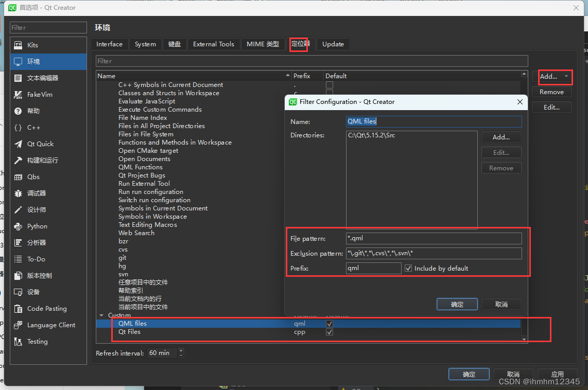Screen dimensions: 588x390
Task: Select the QML files row
Action: click(x=308, y=324)
